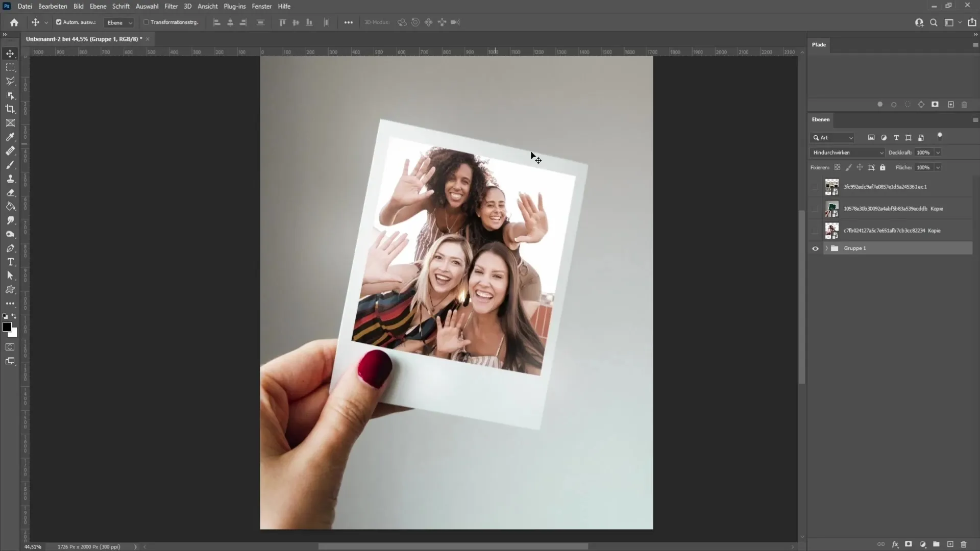Select the Pen tool
Viewport: 980px width, 551px height.
coord(10,249)
